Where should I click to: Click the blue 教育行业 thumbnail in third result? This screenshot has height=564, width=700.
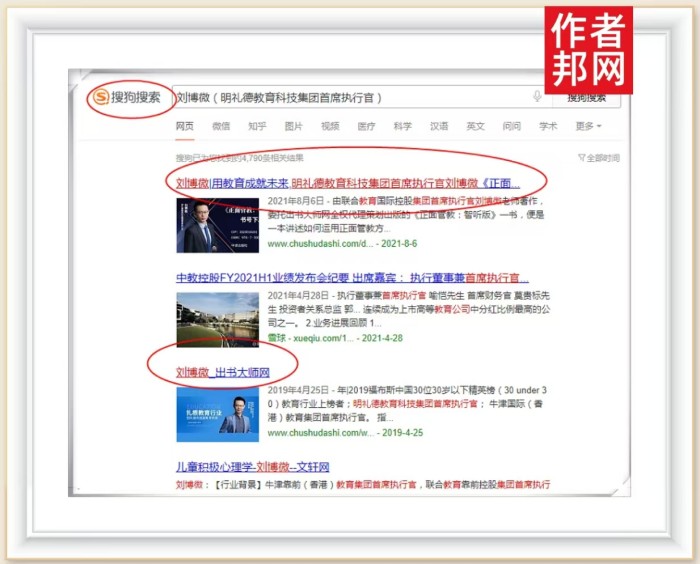(x=217, y=413)
